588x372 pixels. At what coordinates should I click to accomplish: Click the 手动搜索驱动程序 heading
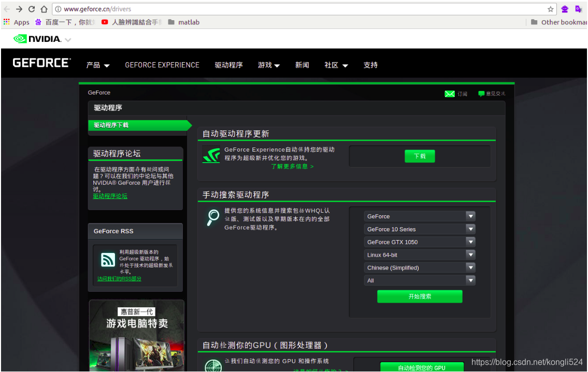tap(236, 195)
